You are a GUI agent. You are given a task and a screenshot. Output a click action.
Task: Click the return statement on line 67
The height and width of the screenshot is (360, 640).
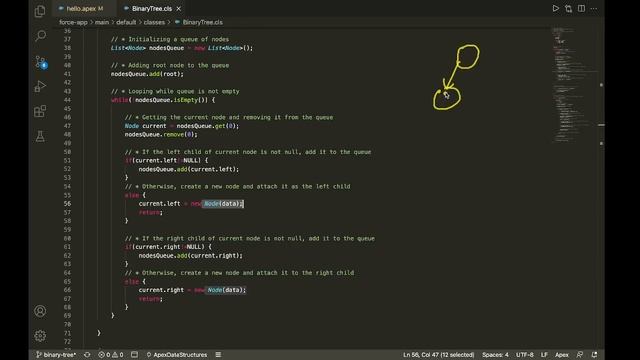coord(151,299)
